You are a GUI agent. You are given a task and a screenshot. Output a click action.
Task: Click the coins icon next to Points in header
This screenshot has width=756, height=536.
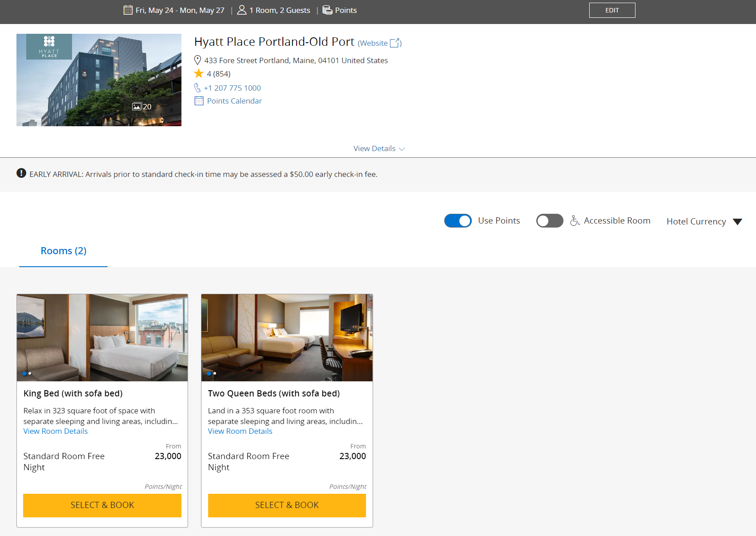click(327, 9)
